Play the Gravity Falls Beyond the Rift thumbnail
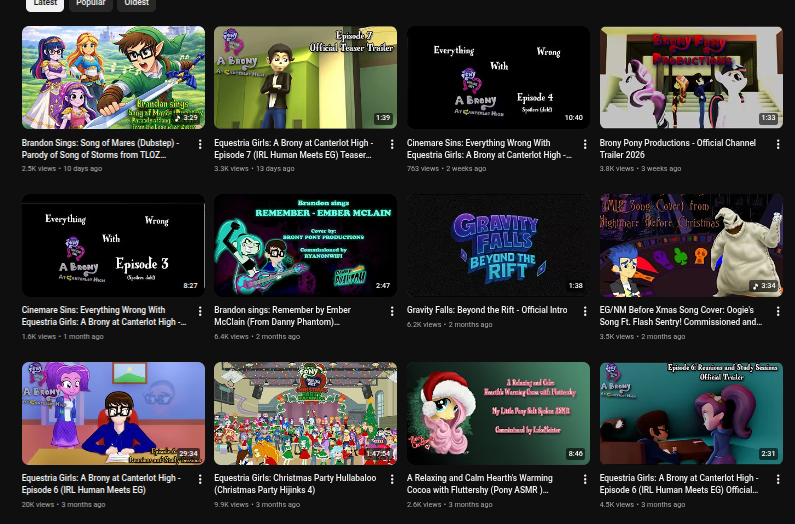The image size is (795, 524). [498, 246]
